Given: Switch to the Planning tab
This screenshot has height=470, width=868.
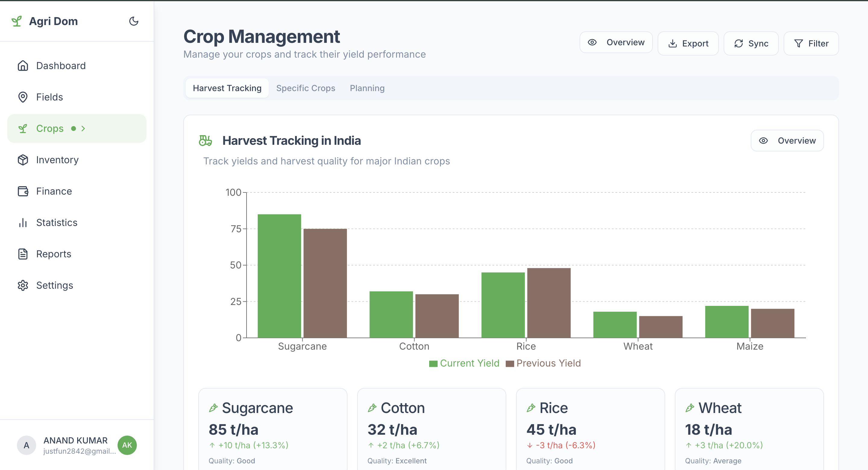Looking at the screenshot, I should pos(366,88).
